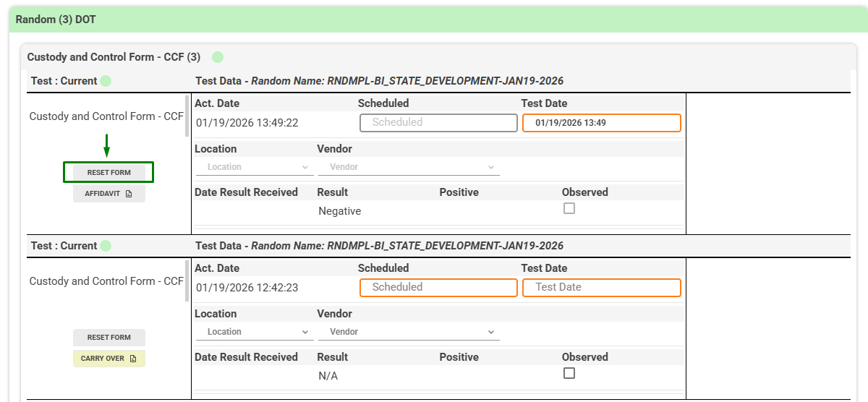Click green dot of the 12:42:23 test row
868x402 pixels.
point(106,246)
